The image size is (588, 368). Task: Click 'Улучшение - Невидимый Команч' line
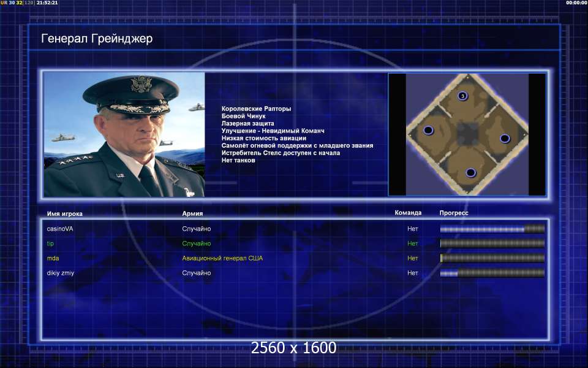(x=273, y=131)
